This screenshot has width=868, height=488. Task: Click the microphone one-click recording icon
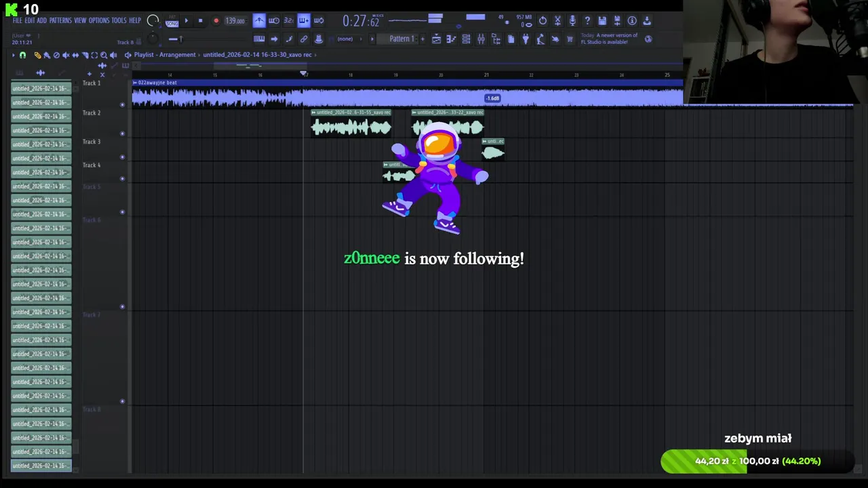coord(572,21)
